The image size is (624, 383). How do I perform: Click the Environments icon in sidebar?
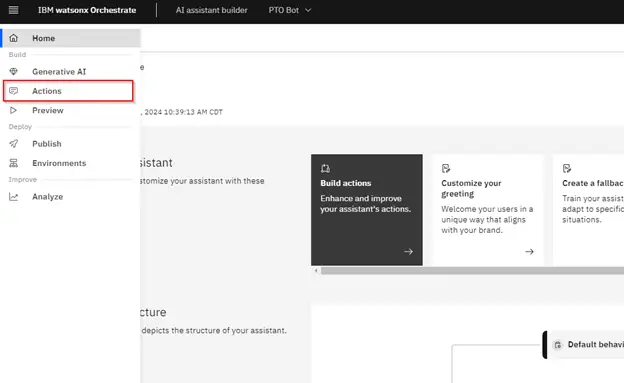point(14,163)
